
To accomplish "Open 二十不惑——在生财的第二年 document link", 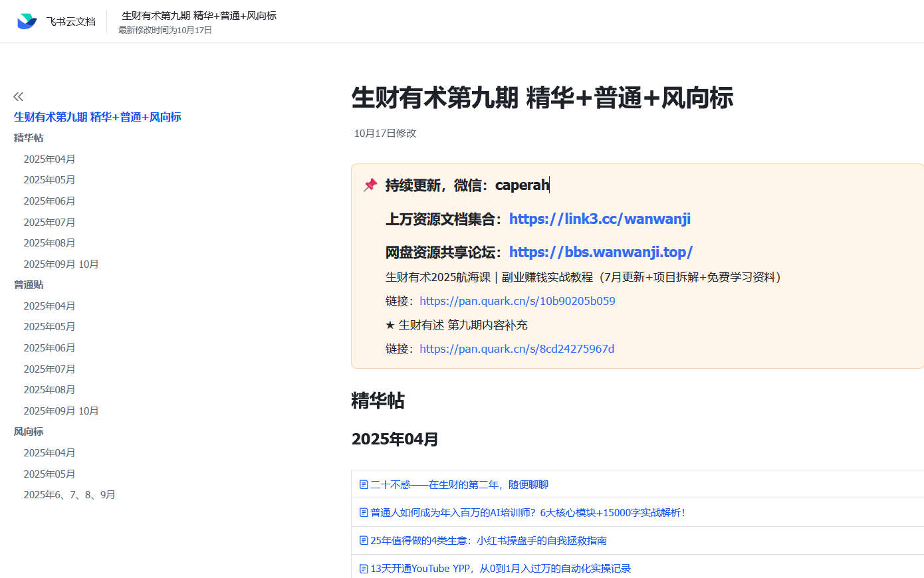I will [x=459, y=484].
